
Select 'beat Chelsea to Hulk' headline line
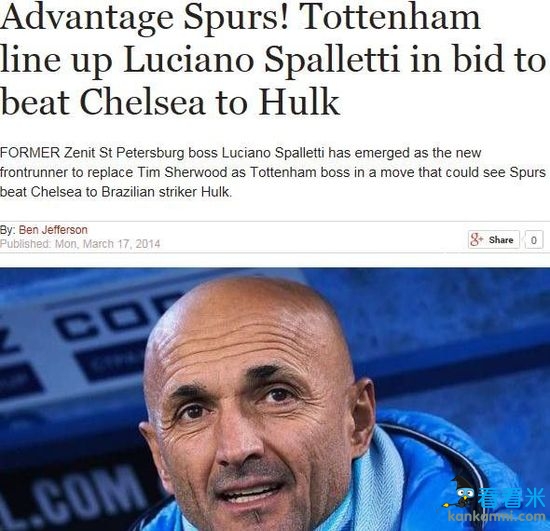click(170, 102)
